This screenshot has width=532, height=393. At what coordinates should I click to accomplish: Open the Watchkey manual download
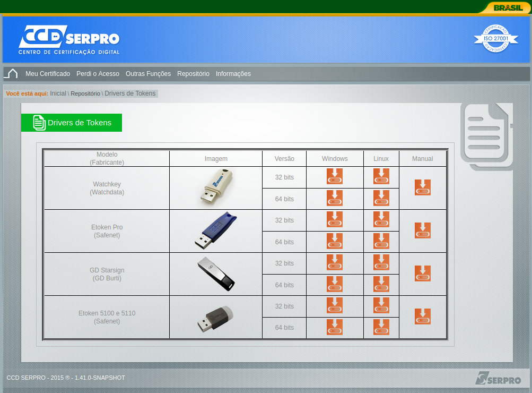tap(422, 187)
